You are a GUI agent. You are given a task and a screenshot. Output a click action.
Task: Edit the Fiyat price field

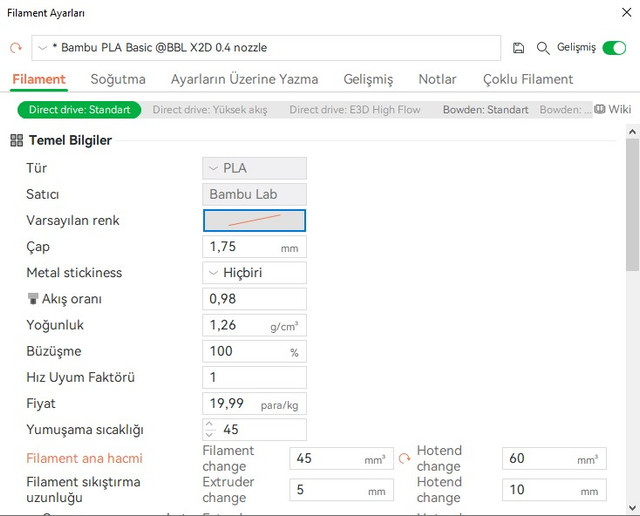pos(254,403)
